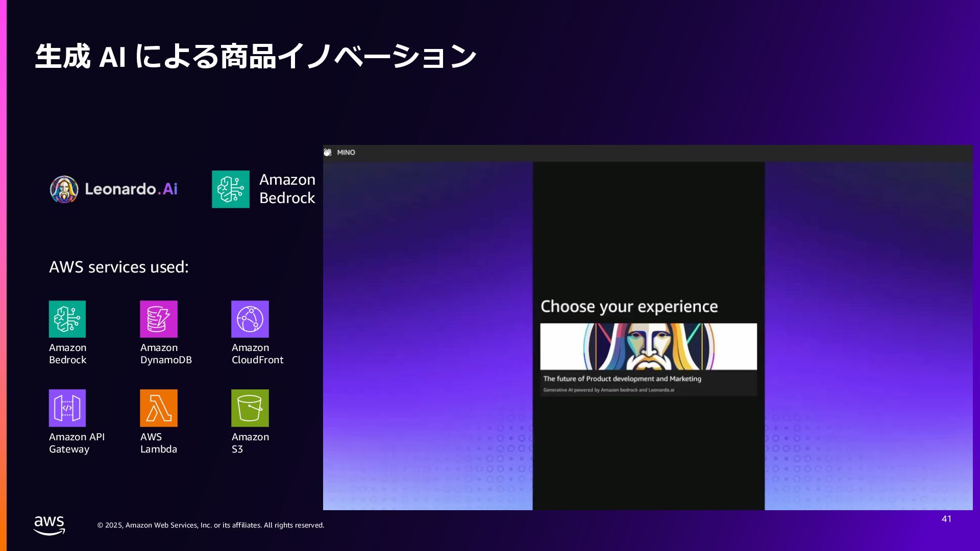The image size is (980, 551).
Task: Select the Amazon DynamoDB icon
Action: click(159, 319)
